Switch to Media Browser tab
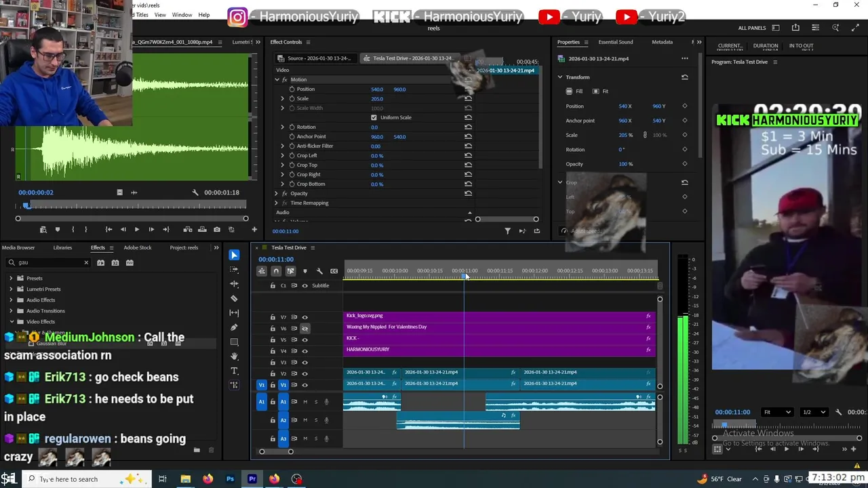The width and height of the screenshot is (868, 488). point(18,248)
